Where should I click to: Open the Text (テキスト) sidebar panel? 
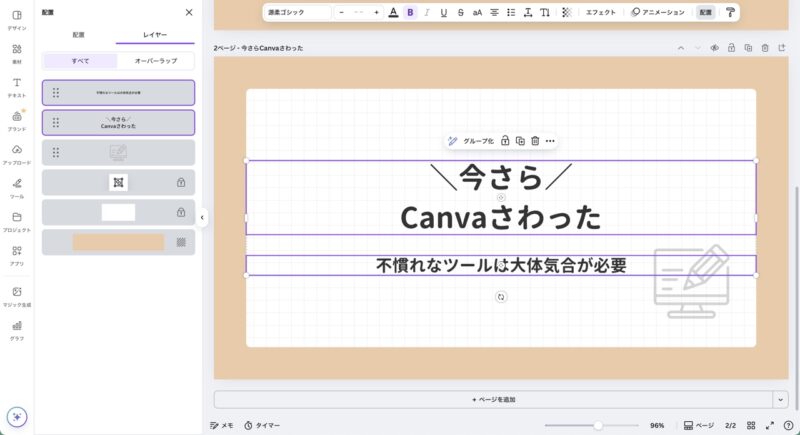[x=17, y=88]
